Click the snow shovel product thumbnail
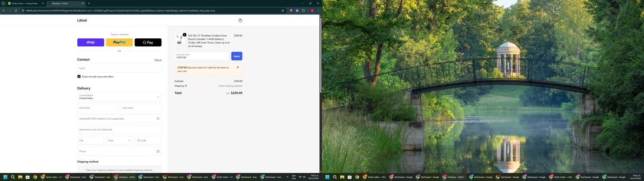 tap(180, 39)
